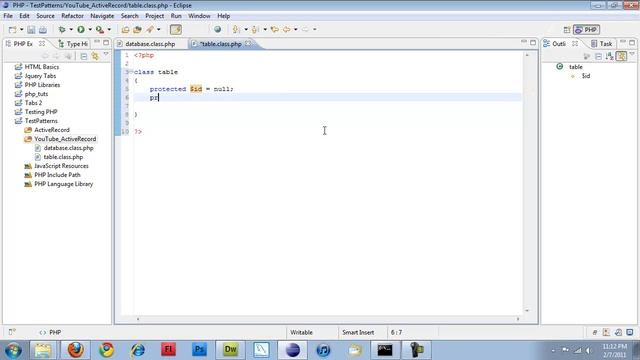Select the Testing PHP project

coord(41,112)
